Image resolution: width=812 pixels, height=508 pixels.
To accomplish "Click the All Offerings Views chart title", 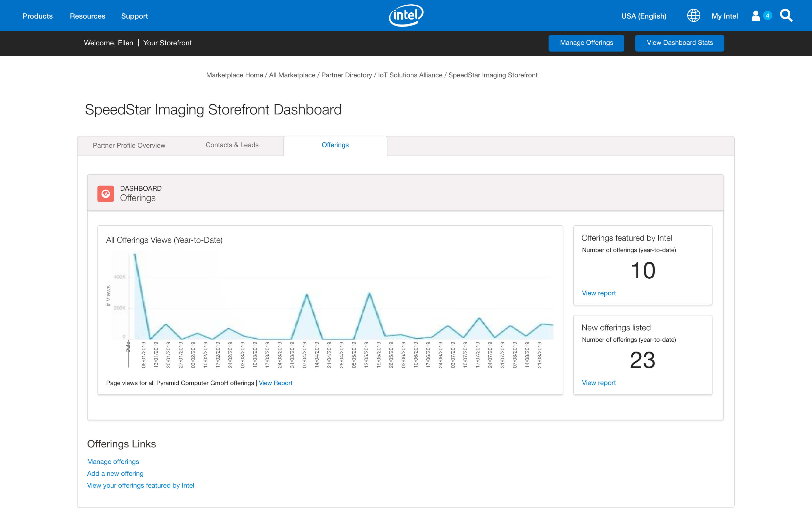I will (164, 240).
